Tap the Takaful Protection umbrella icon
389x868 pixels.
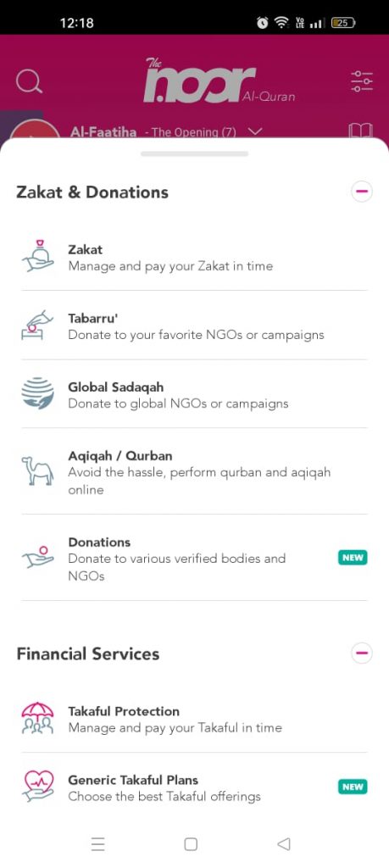[37, 718]
